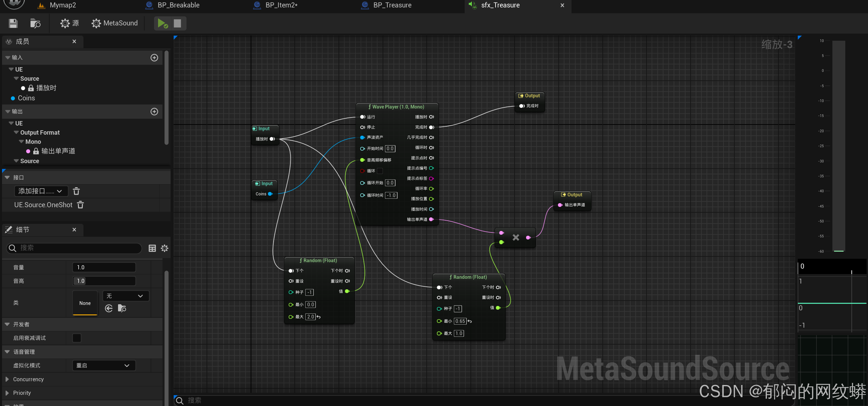The image size is (868, 406).
Task: Enable 启用衰减调试 checkbox
Action: pos(77,338)
